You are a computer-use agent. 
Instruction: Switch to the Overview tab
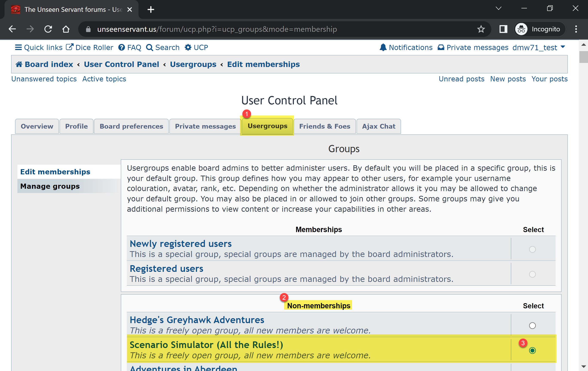pos(37,126)
